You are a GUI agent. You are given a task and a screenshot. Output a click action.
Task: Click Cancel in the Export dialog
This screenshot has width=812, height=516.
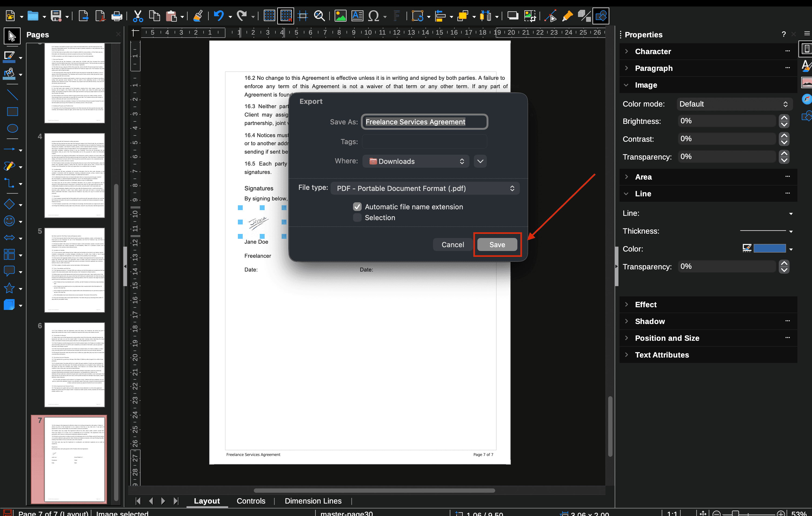(452, 245)
